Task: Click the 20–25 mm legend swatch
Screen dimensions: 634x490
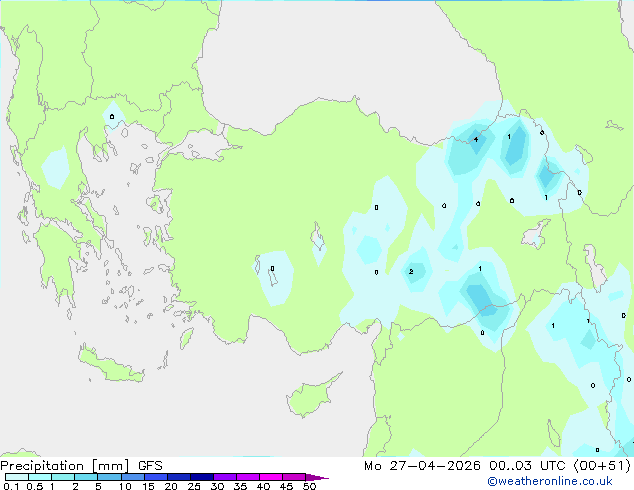Action: 179,477
